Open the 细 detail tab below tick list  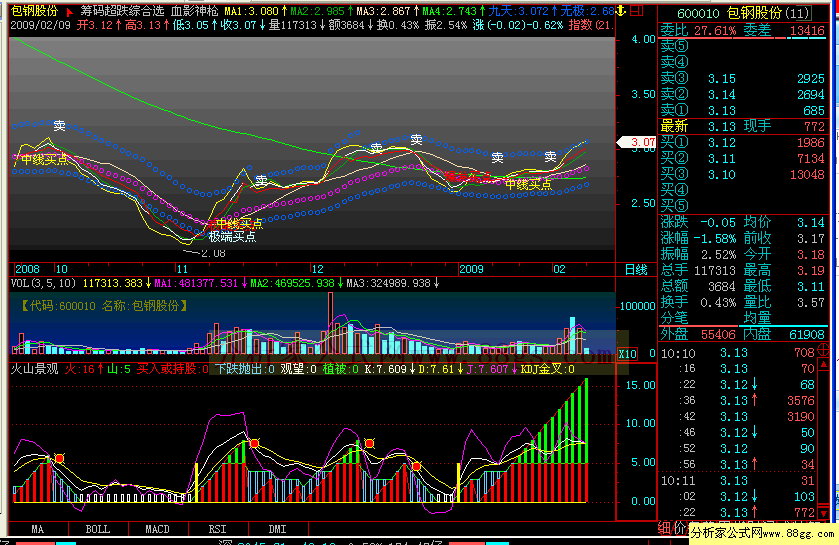(664, 528)
